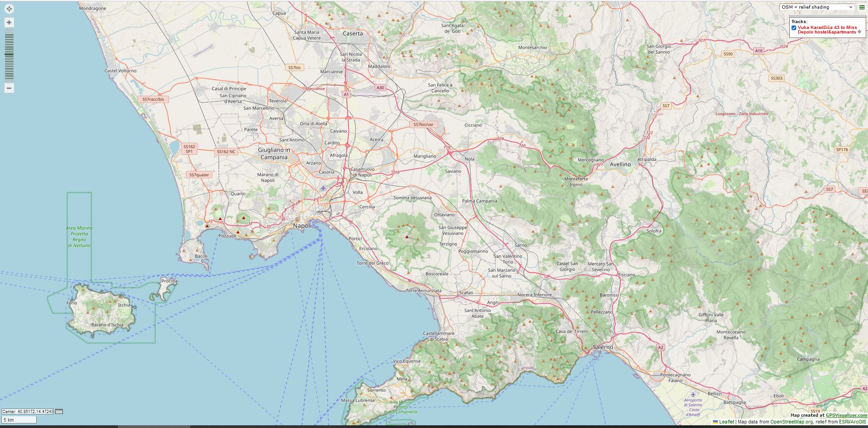Viewport: 868px width, 428px height.
Task: Click the 5 km scale indicator
Action: pyautogui.click(x=19, y=420)
